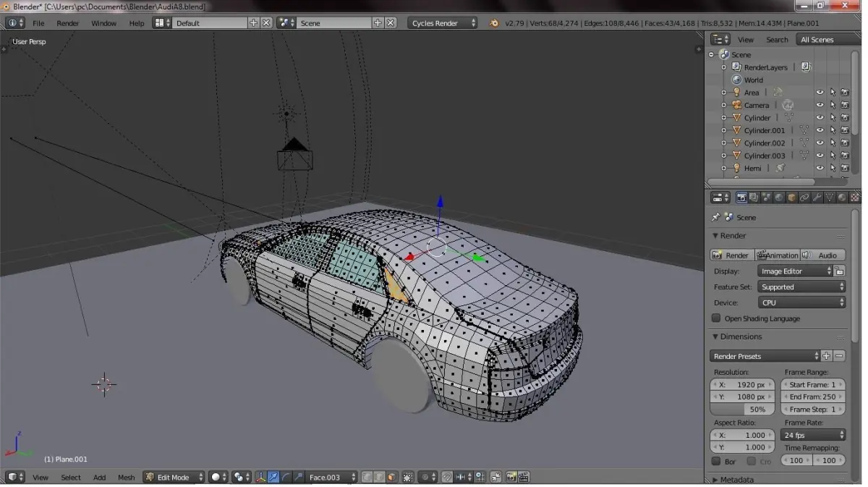868x487 pixels.
Task: Open the Cycles Render engine dropdown
Action: 443,23
